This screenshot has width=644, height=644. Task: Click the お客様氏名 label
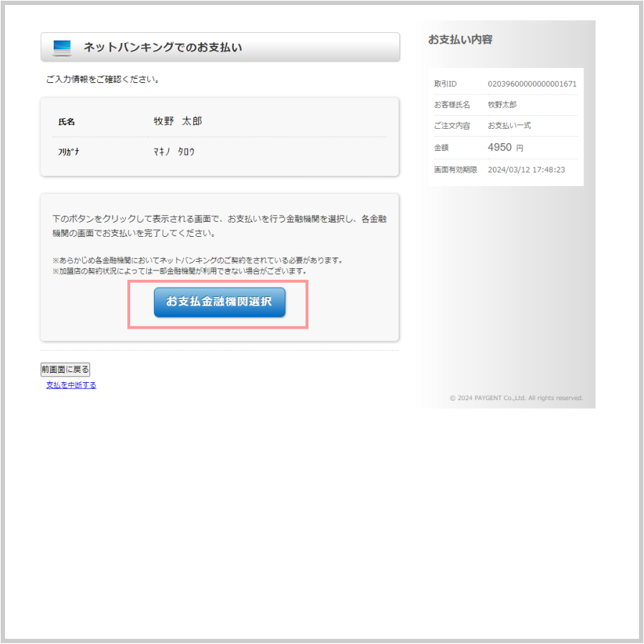click(x=452, y=104)
